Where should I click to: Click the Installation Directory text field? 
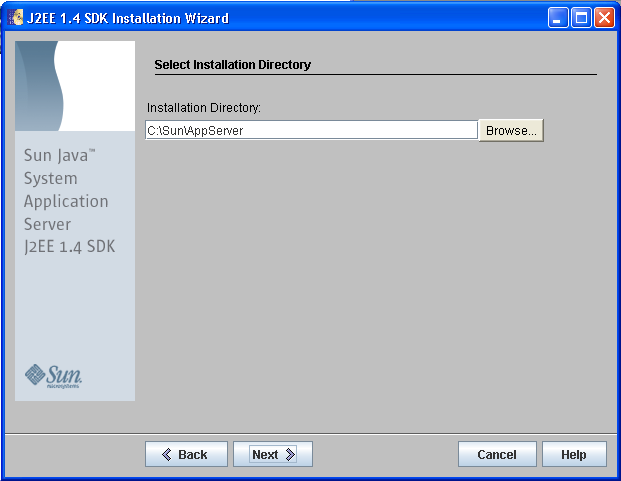tap(311, 130)
